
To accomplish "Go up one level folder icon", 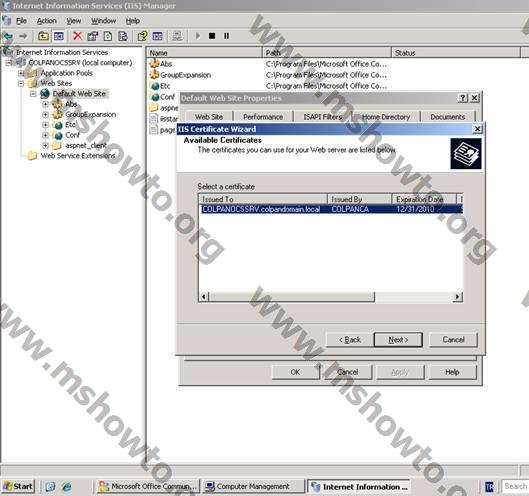I will 43,36.
